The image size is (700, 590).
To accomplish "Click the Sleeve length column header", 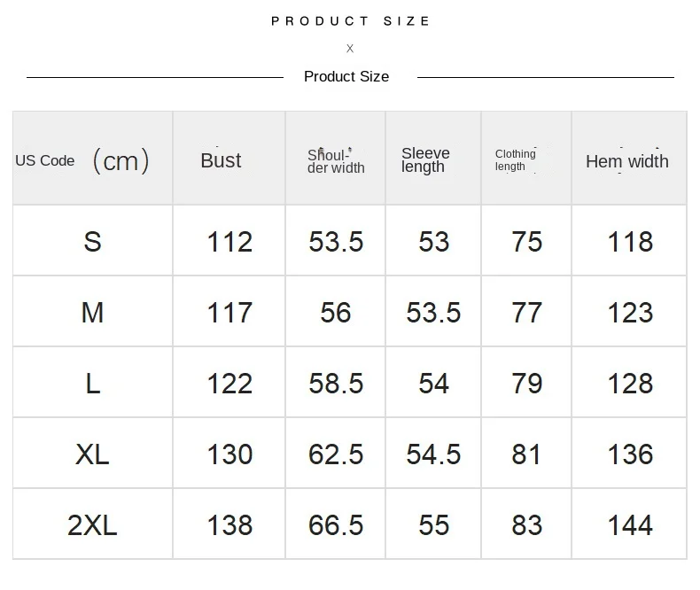I will 425,160.
